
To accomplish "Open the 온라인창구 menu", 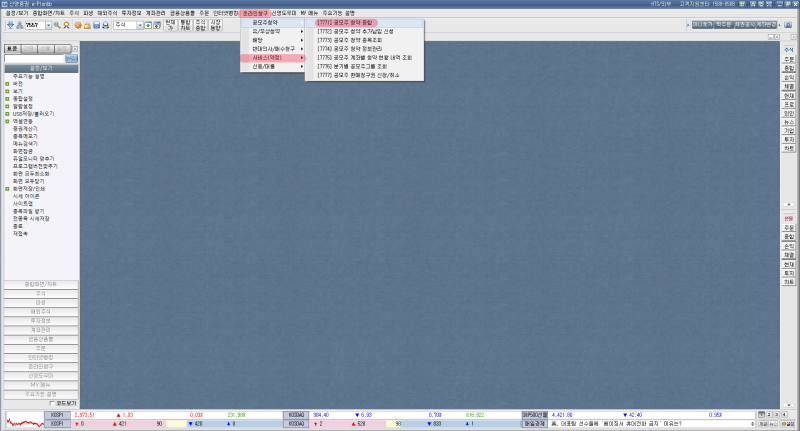I will 255,13.
